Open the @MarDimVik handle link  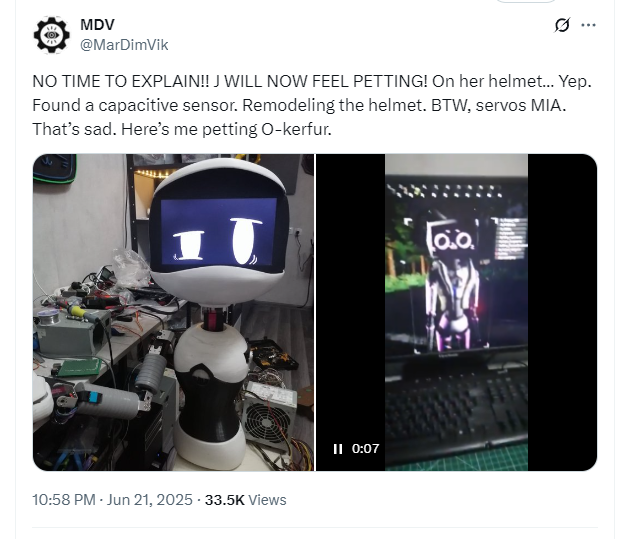point(124,45)
